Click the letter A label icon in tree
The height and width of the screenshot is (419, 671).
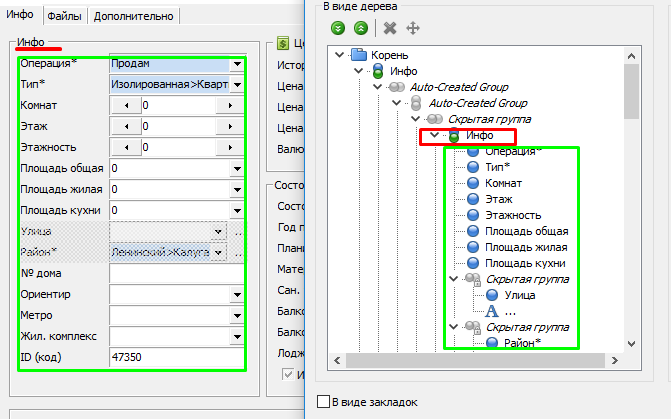coord(491,311)
